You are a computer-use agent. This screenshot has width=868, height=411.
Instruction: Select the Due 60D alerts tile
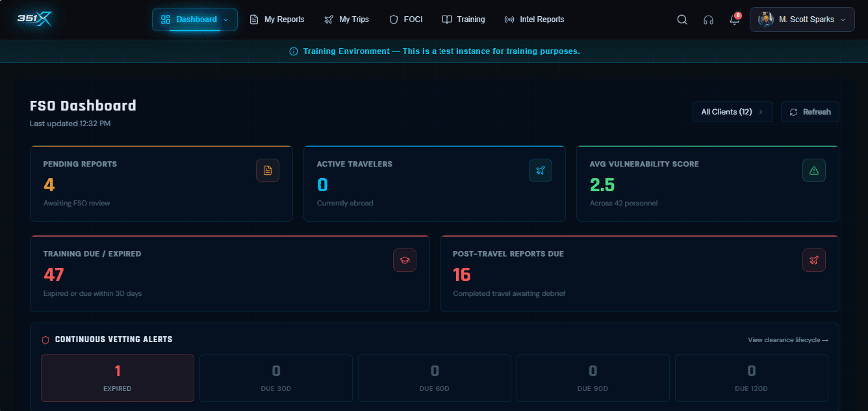[435, 378]
